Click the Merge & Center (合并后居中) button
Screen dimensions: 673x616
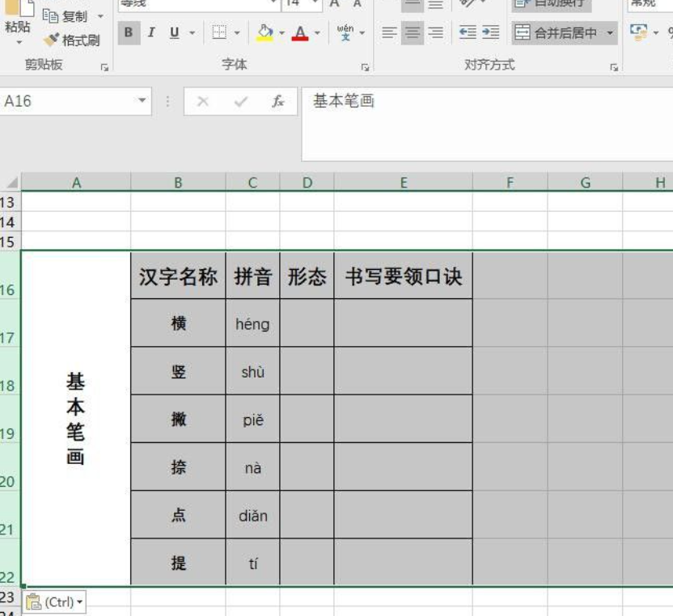pyautogui.click(x=557, y=33)
